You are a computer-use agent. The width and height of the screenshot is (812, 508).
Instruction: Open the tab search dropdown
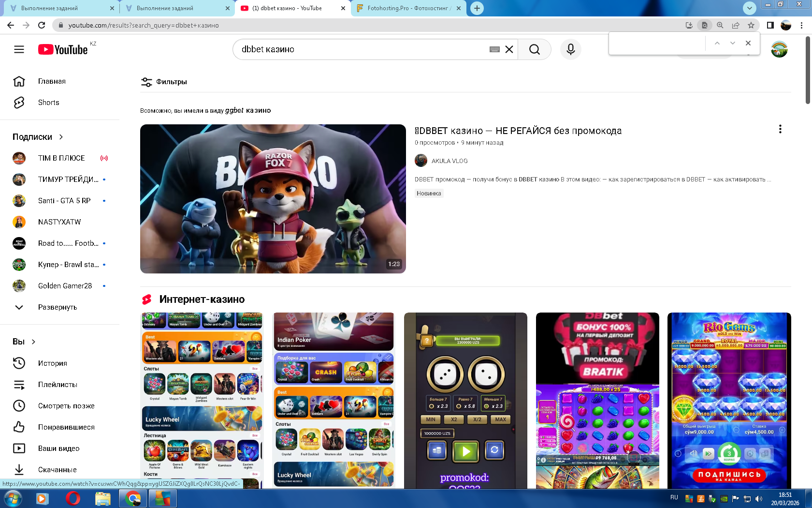[x=749, y=8]
